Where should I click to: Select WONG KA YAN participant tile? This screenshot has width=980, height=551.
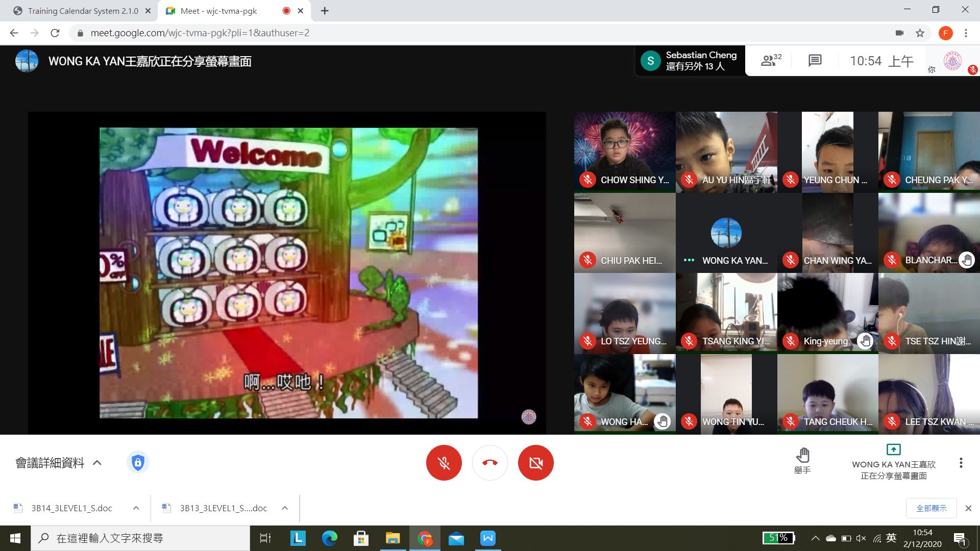pos(726,233)
